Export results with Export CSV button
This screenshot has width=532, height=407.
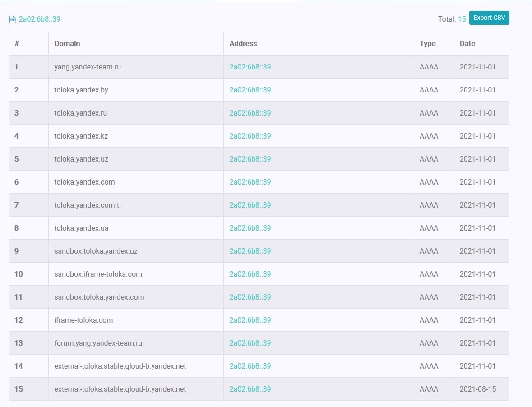coord(489,18)
